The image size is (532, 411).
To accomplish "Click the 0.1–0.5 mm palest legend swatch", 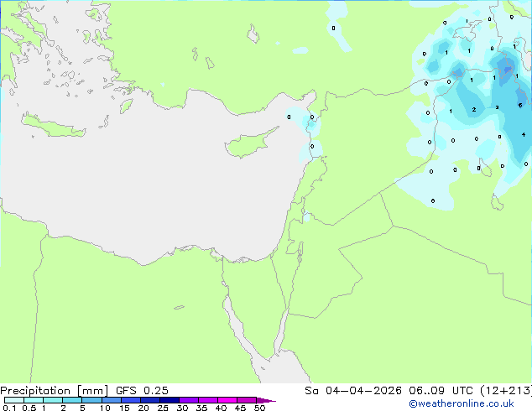I will coord(14,400).
